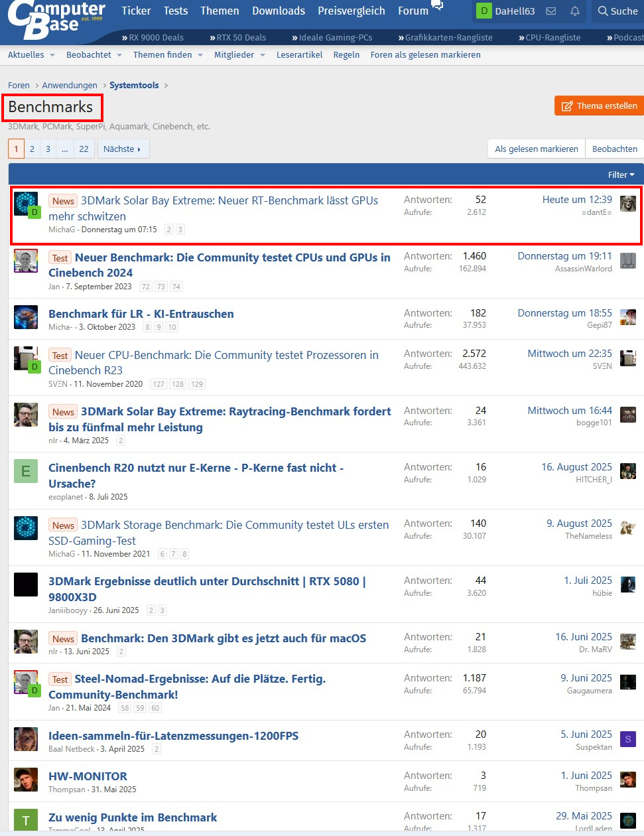The height and width of the screenshot is (836, 644).
Task: Open DaHell63 user account menu
Action: pos(507,11)
